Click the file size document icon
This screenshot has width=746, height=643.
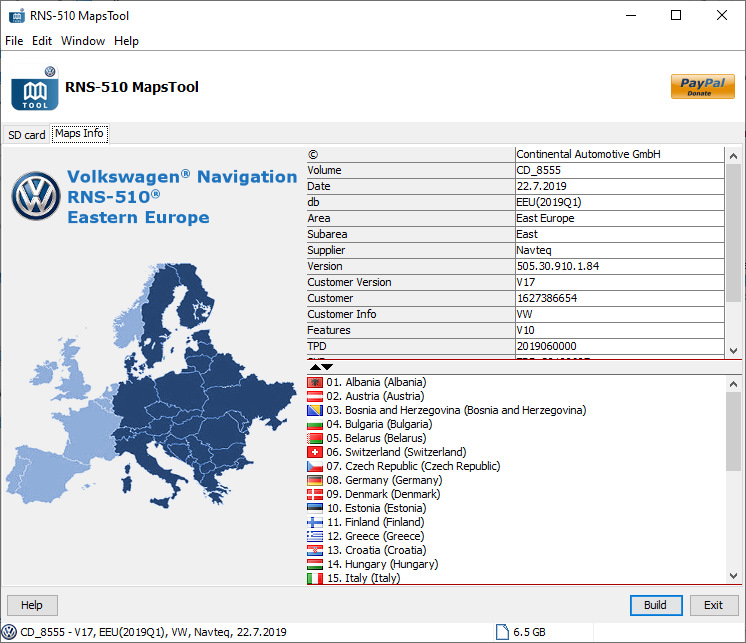click(502, 632)
